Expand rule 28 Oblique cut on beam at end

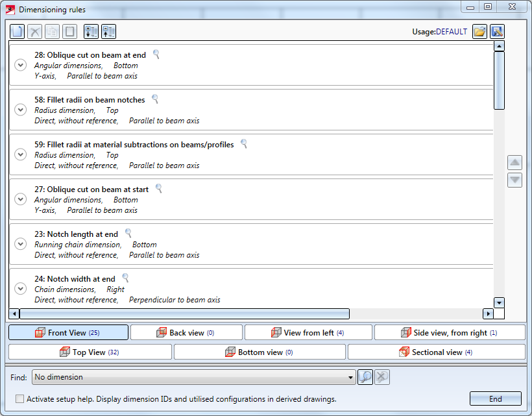click(x=20, y=65)
